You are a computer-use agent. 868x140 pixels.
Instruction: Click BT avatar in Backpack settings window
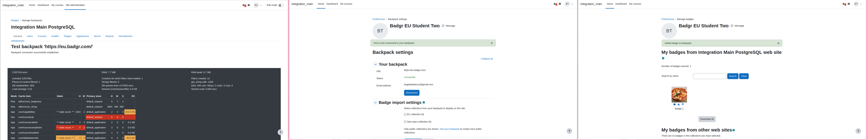point(380,31)
